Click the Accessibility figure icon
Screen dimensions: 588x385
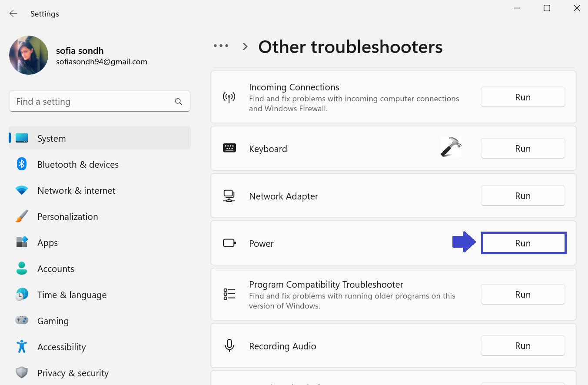(22, 347)
